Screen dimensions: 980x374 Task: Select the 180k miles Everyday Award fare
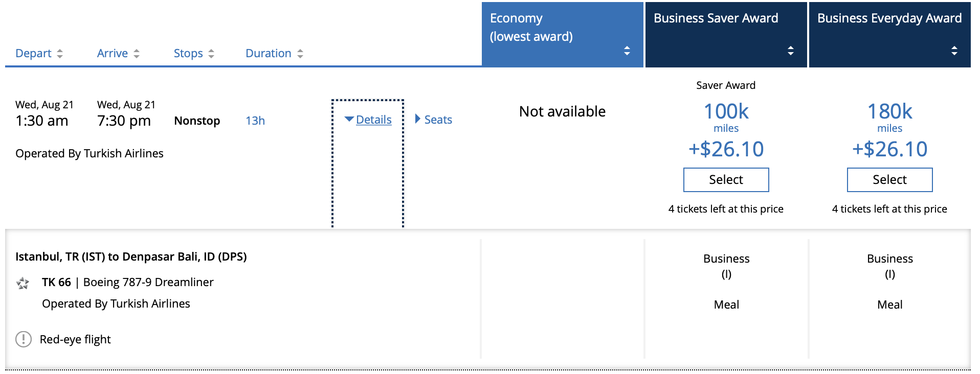(890, 180)
